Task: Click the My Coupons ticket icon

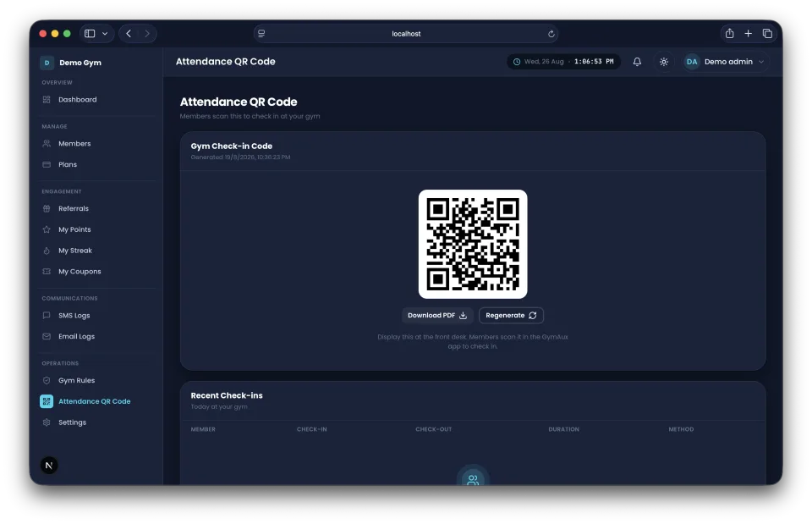Action: point(47,271)
